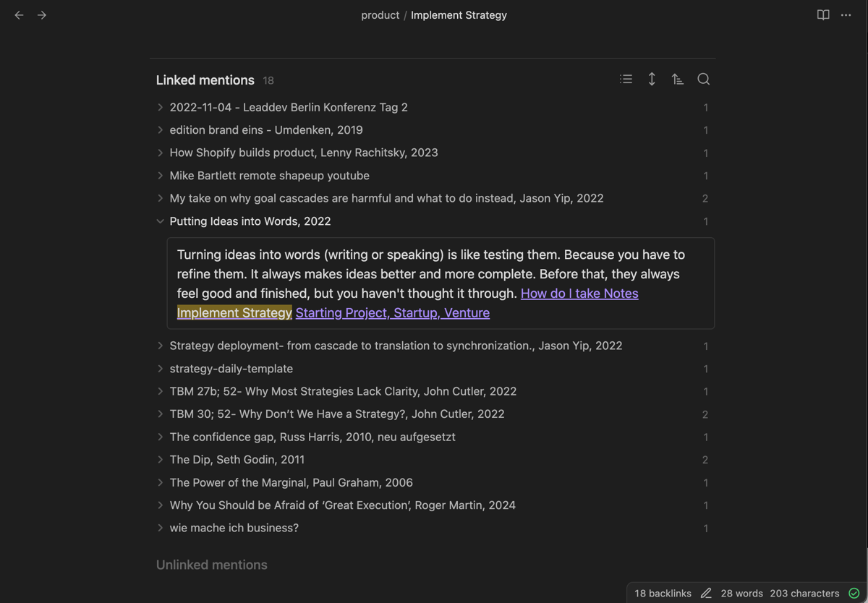Navigate back with the left arrow
Image resolution: width=868 pixels, height=603 pixels.
[x=20, y=15]
